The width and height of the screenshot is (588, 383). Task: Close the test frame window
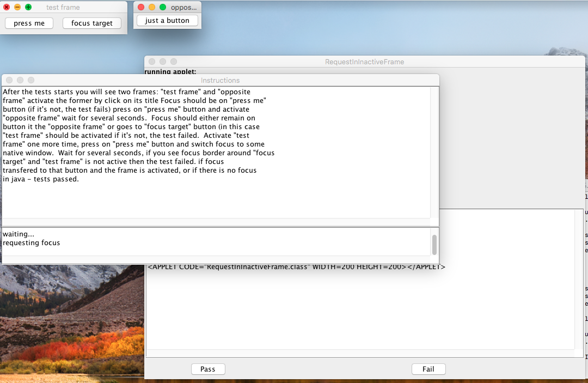pos(7,8)
